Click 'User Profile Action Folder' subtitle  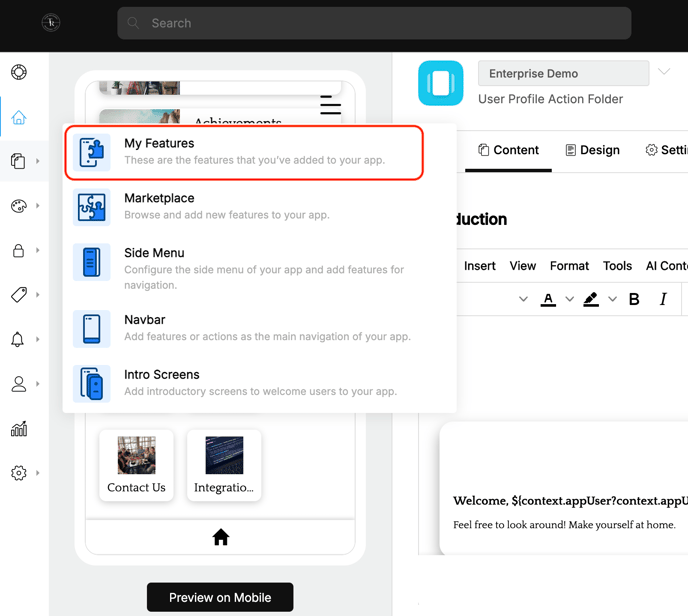tap(550, 99)
